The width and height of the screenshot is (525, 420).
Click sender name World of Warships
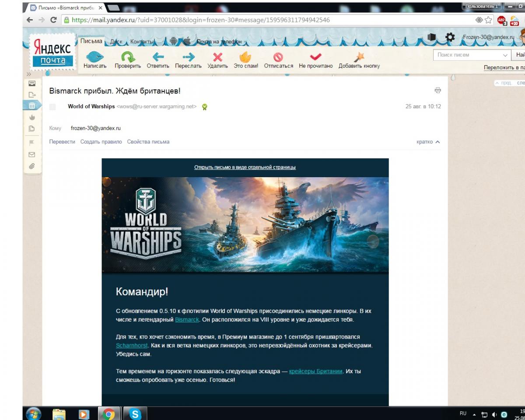(91, 106)
